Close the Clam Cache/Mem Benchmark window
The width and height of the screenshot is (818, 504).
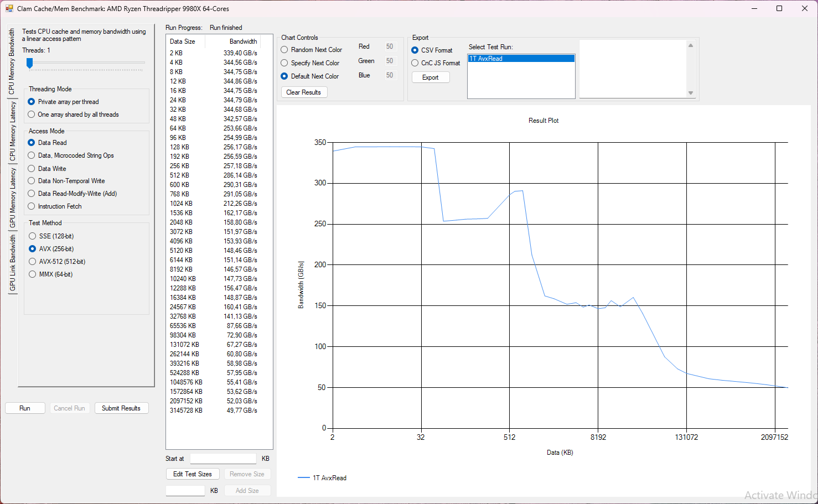(805, 8)
